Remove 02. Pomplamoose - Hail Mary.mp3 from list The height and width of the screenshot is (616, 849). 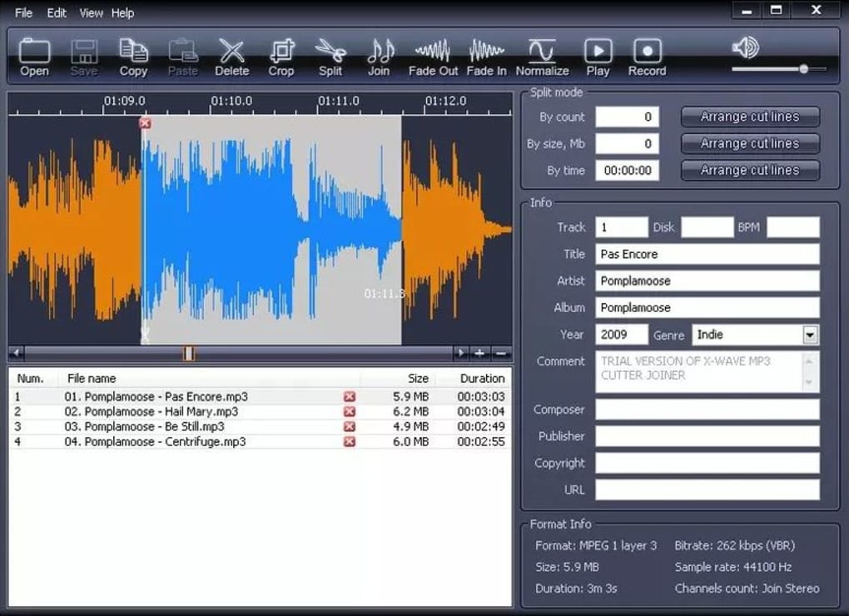[350, 411]
